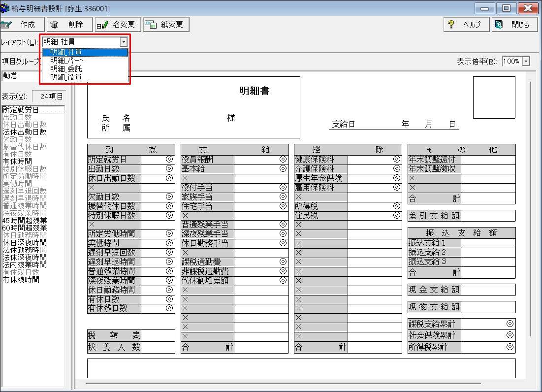Viewport: 542px width, 392px height.
Task: Choose 明細_委託 in the dropdown list
Action: pos(65,69)
